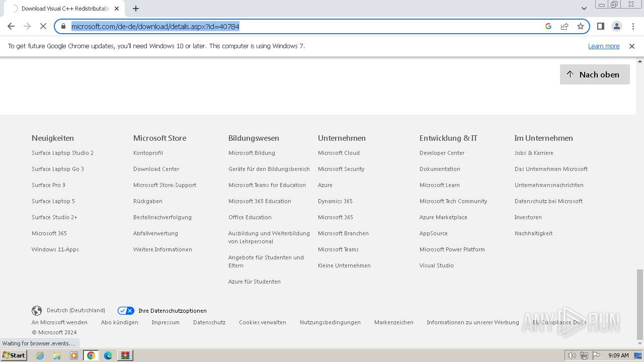Open Microsoft Edge from the taskbar
This screenshot has height=362, width=644.
click(108, 355)
